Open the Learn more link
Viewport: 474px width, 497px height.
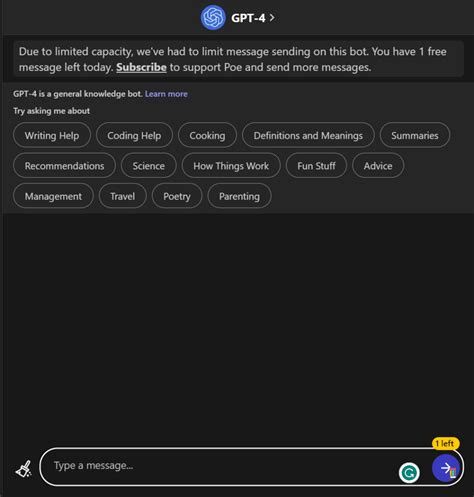coord(166,94)
